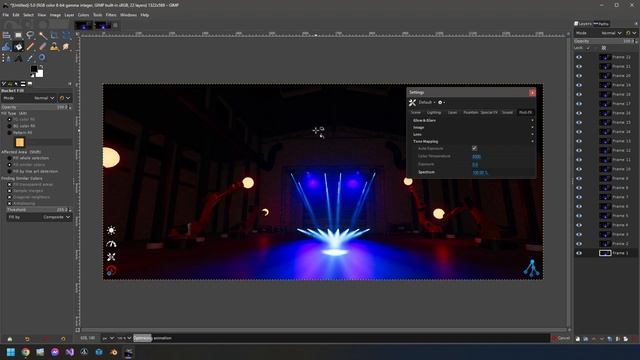This screenshot has height=360, width=640.
Task: Open the Colors menu
Action: coord(83,15)
